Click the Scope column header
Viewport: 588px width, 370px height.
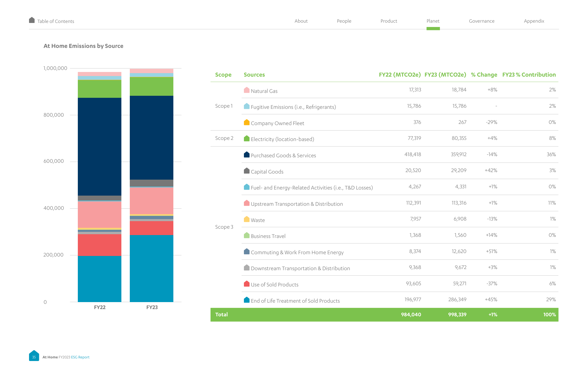point(223,75)
